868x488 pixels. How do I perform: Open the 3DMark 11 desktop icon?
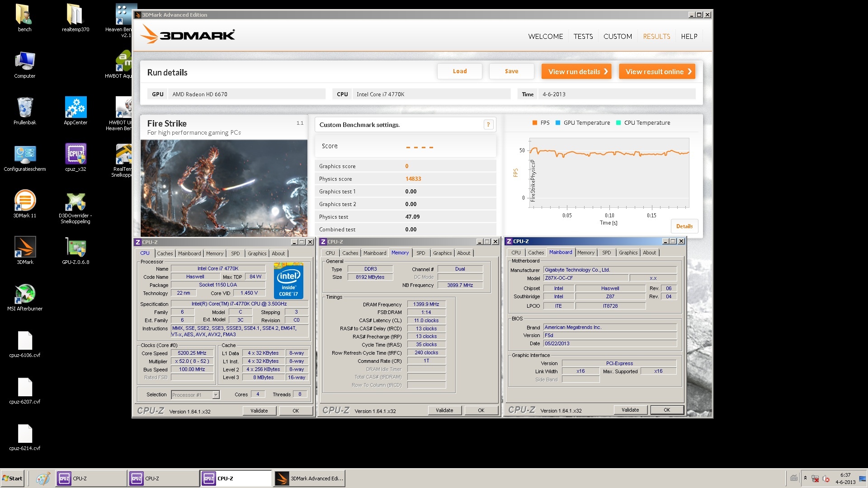[25, 201]
